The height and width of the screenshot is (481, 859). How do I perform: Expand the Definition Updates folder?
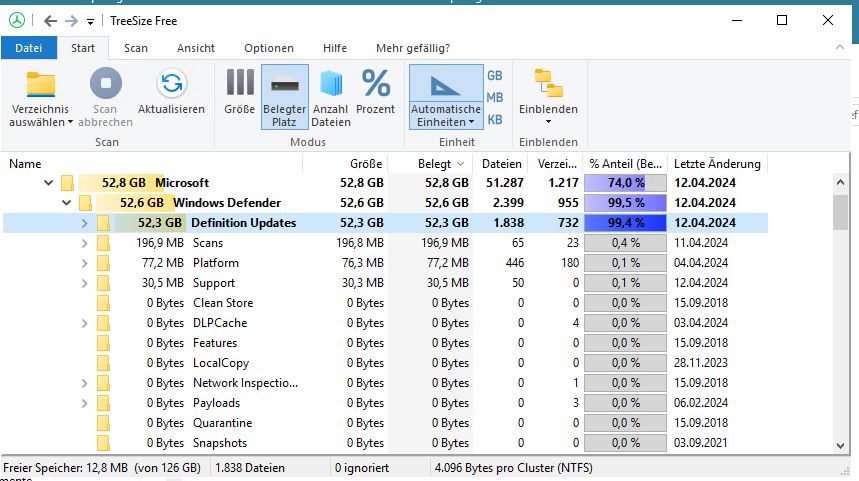84,223
